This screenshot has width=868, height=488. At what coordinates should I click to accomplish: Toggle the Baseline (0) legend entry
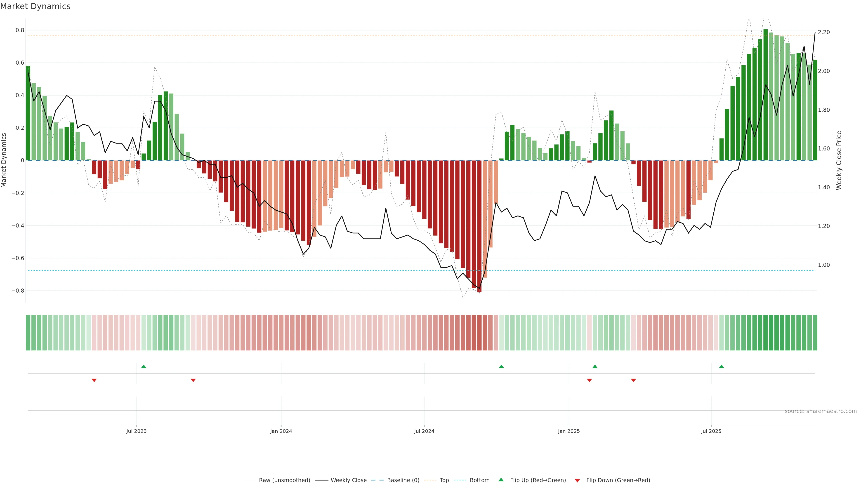point(403,480)
